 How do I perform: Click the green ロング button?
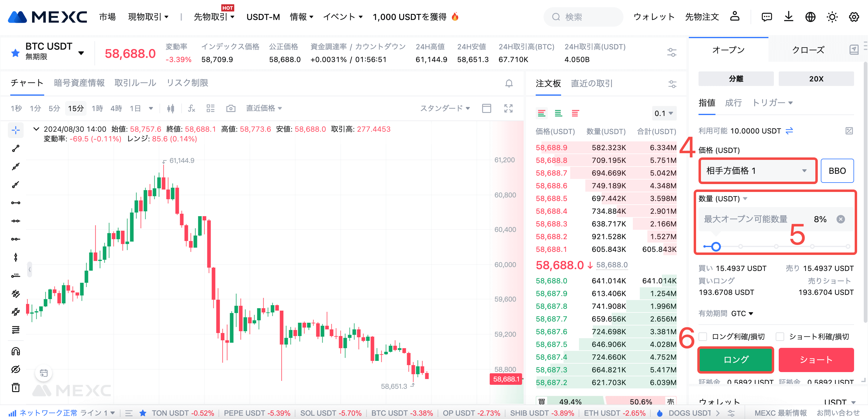pyautogui.click(x=735, y=360)
